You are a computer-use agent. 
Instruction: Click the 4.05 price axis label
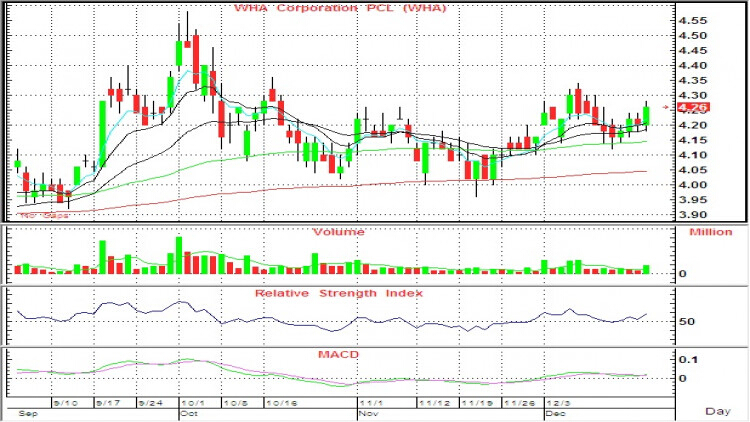point(692,170)
